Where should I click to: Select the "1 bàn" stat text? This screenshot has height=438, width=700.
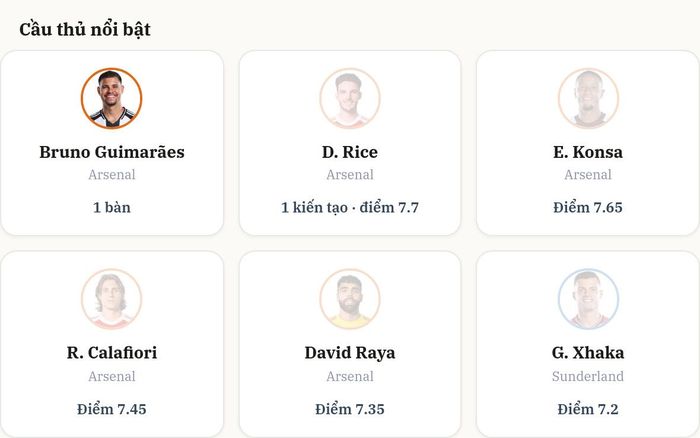tap(112, 208)
